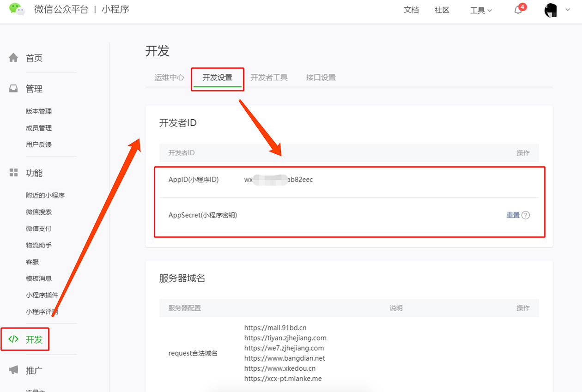Click the AppID(小程序ID) label
Screen dimensions: 582x392
194,180
